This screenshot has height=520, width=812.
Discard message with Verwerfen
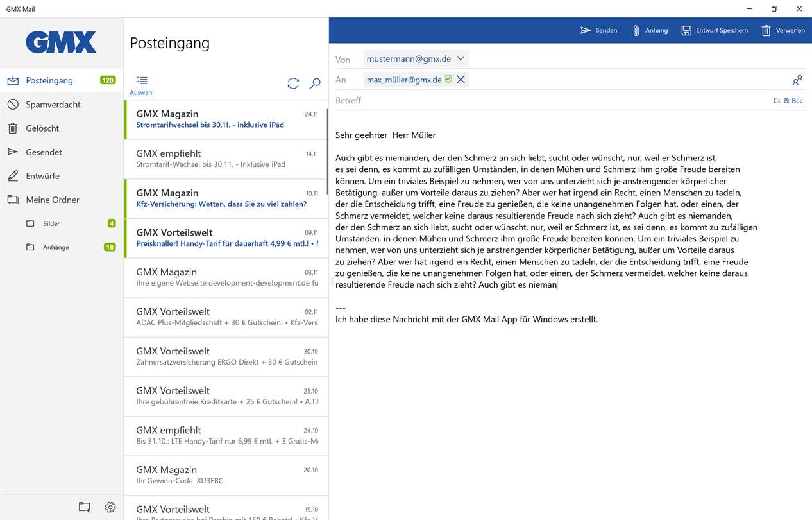pyautogui.click(x=782, y=30)
